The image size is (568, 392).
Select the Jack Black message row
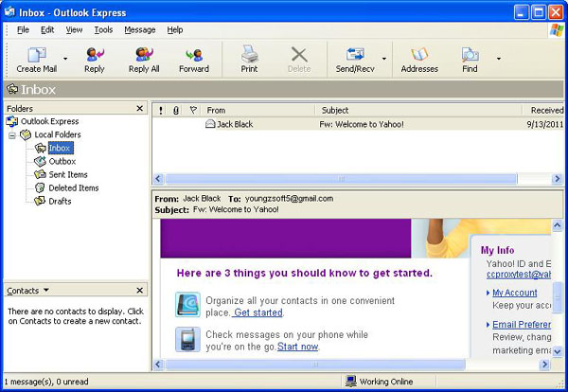click(358, 124)
